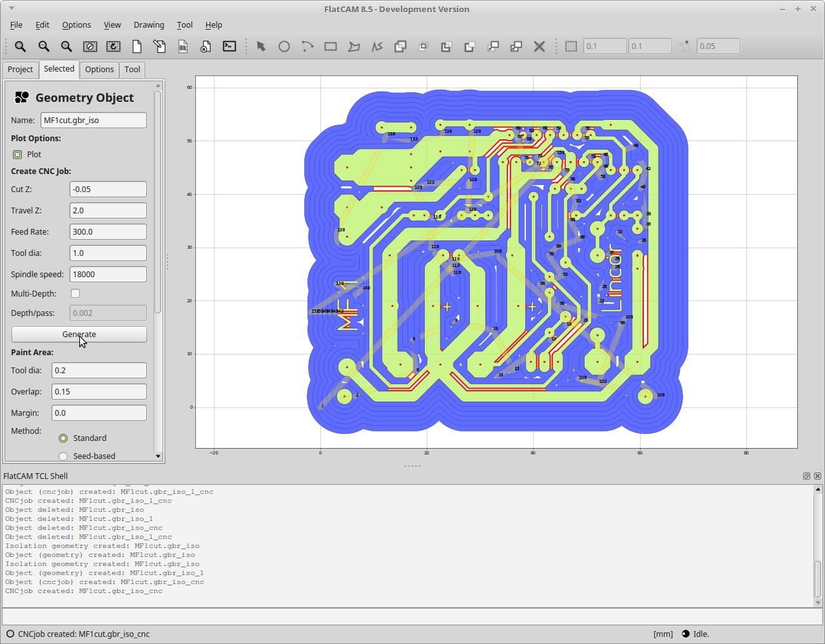Click the new blank geometry page icon
This screenshot has width=825, height=644.
coord(137,46)
